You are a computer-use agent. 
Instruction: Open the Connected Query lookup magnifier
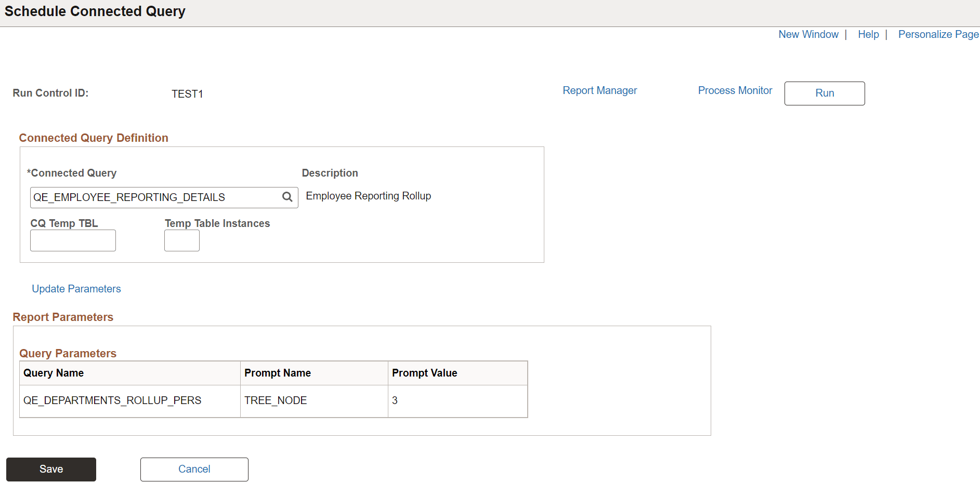287,197
